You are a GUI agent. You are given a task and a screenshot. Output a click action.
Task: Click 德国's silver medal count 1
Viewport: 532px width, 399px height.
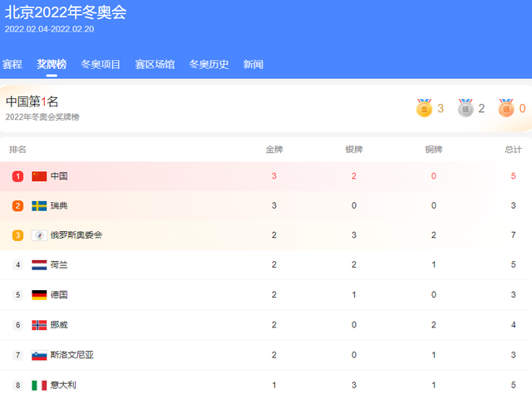(354, 294)
